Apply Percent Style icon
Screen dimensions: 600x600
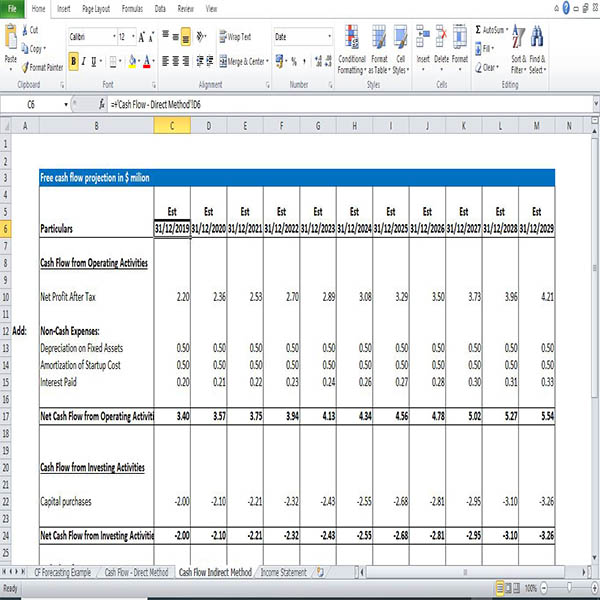click(x=294, y=61)
